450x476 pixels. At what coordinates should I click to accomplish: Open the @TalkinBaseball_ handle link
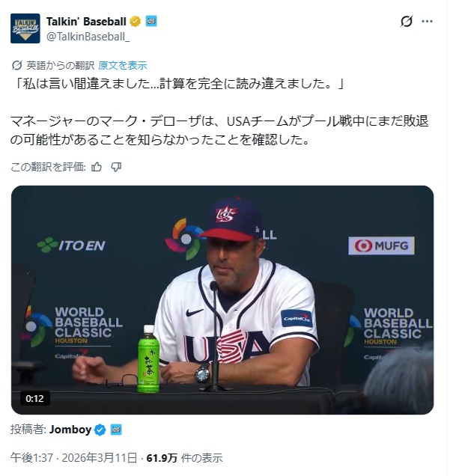click(88, 37)
